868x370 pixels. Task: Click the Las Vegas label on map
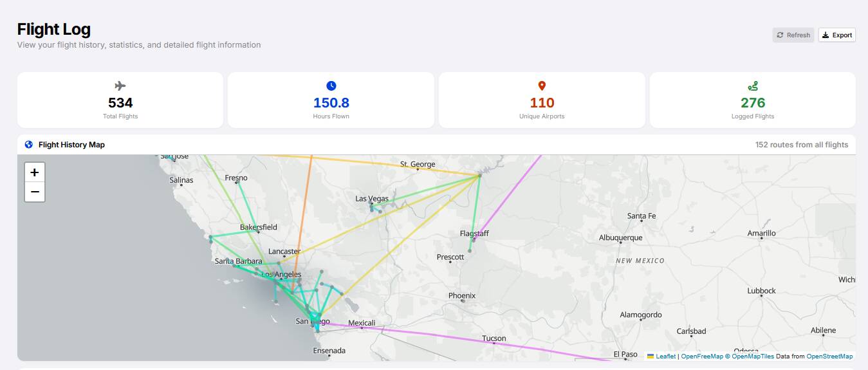point(372,198)
